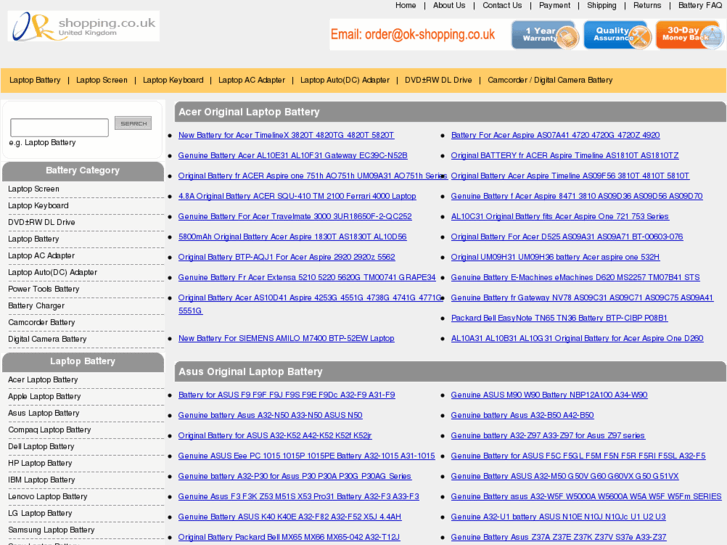Select Laptop Battery in orange nav bar
727x545 pixels.
[x=35, y=80]
